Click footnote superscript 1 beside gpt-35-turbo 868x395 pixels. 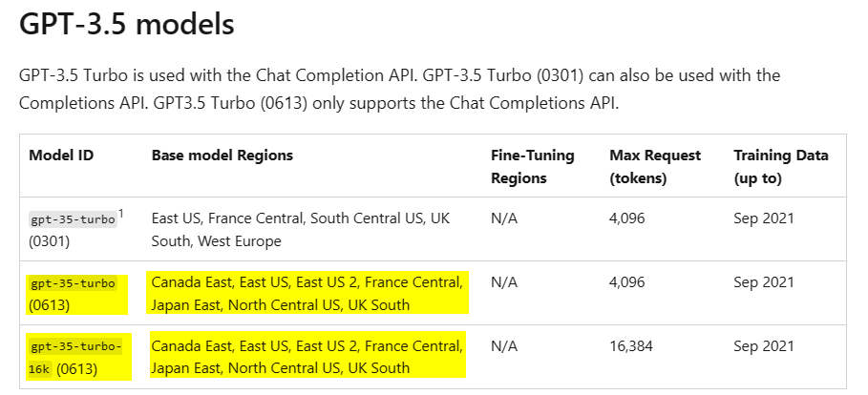pos(121,213)
